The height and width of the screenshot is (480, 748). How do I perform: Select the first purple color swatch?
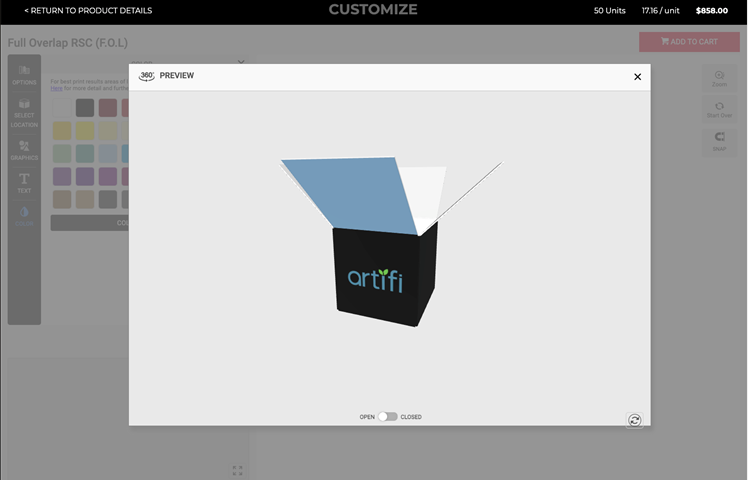point(62,177)
